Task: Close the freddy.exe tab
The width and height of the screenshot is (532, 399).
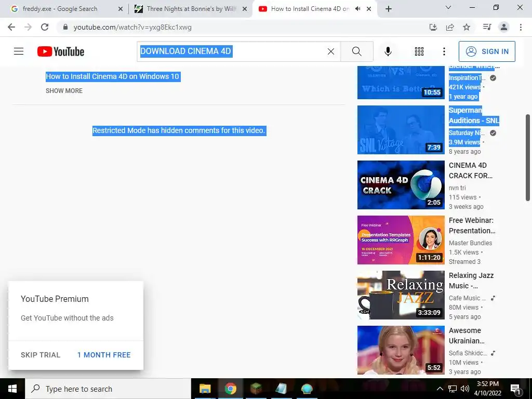Action: point(121,9)
